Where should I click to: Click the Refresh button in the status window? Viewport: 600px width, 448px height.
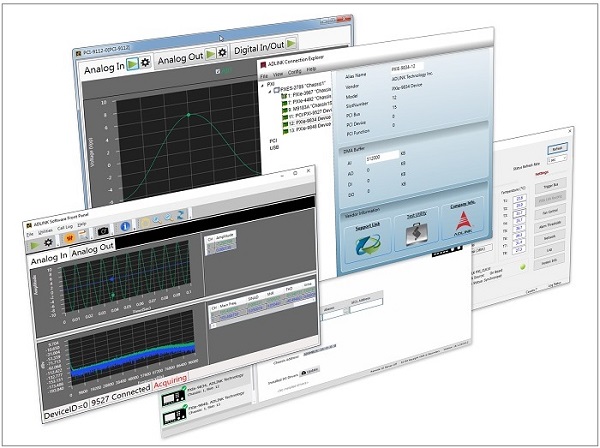point(559,149)
